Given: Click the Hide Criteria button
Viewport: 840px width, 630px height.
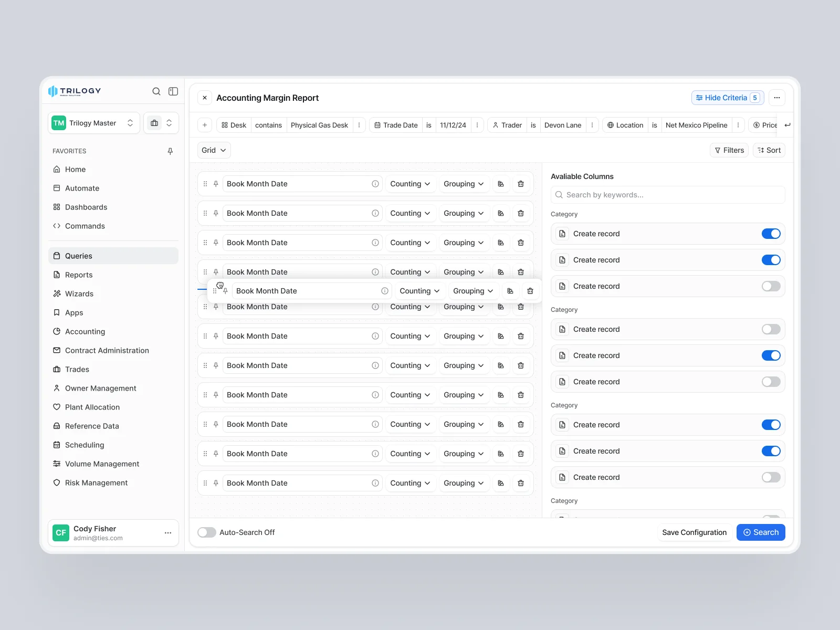Looking at the screenshot, I should (x=728, y=98).
